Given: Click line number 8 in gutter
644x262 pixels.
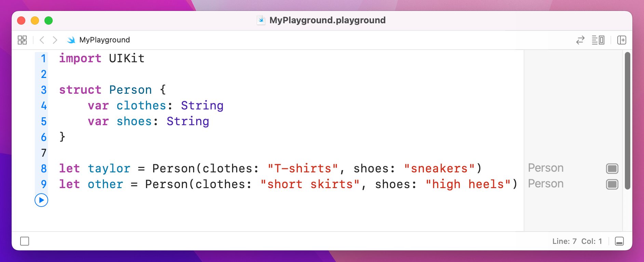Looking at the screenshot, I should click(x=44, y=169).
